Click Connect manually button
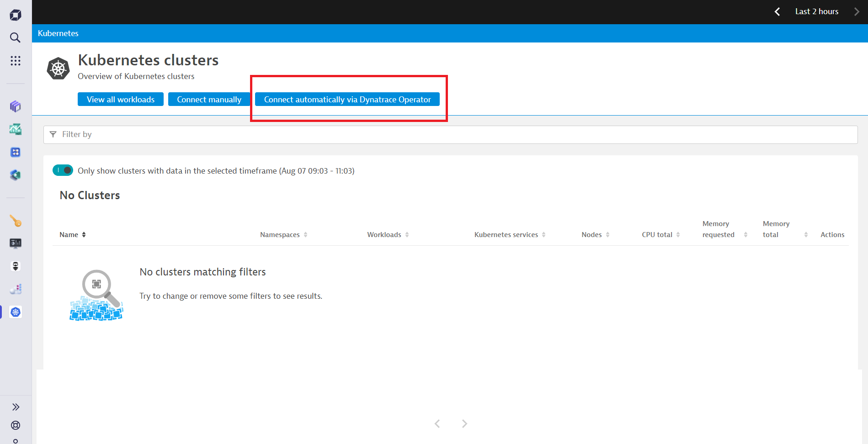Screen dimensions: 868x444 click(x=209, y=100)
